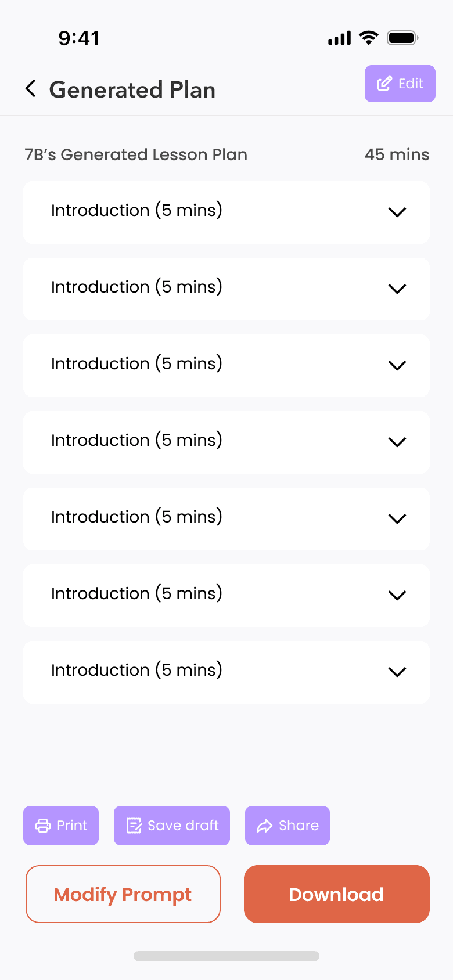Expand the fifth Introduction section chevron

pyautogui.click(x=397, y=519)
